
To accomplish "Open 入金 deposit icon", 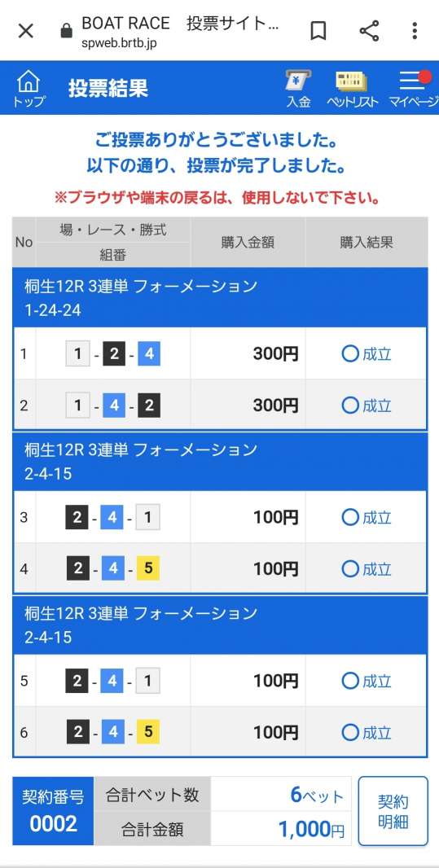I will [x=298, y=89].
